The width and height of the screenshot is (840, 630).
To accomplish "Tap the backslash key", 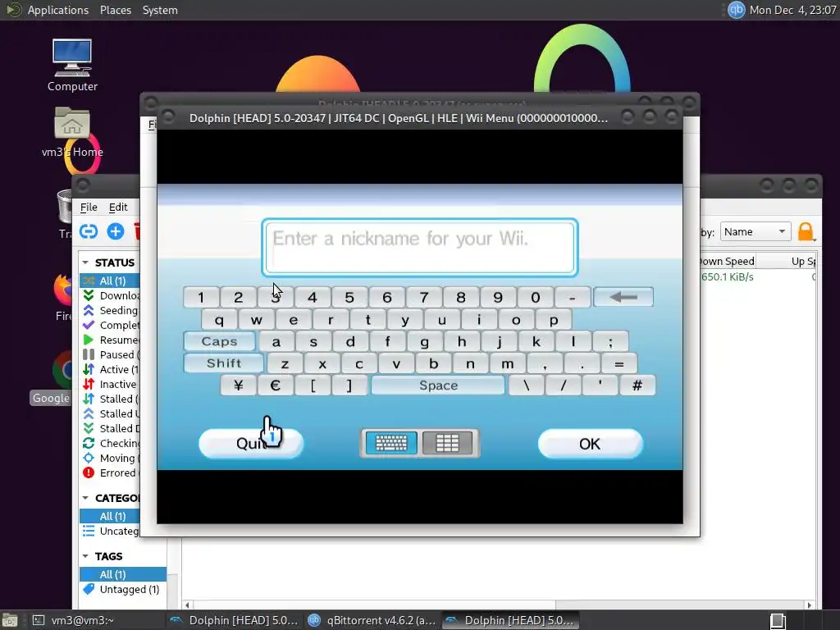I will [x=526, y=386].
